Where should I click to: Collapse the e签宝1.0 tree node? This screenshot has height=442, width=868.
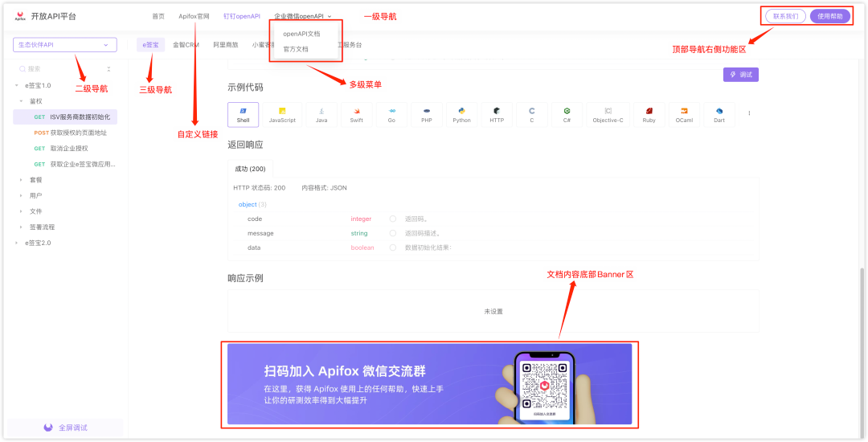(x=17, y=86)
